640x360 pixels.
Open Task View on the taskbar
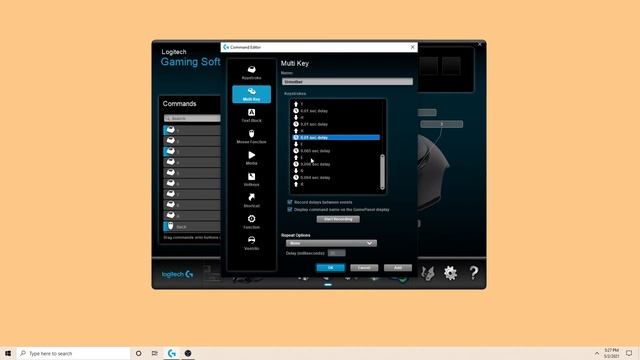pos(155,353)
